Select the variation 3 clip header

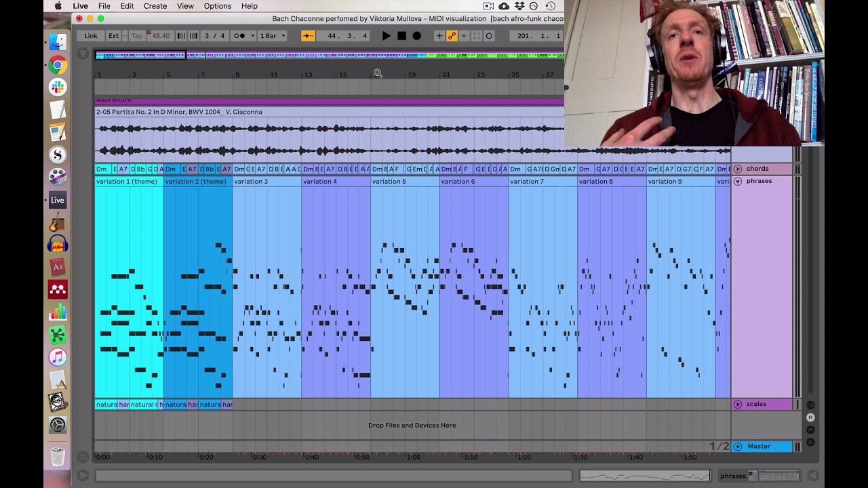point(267,182)
